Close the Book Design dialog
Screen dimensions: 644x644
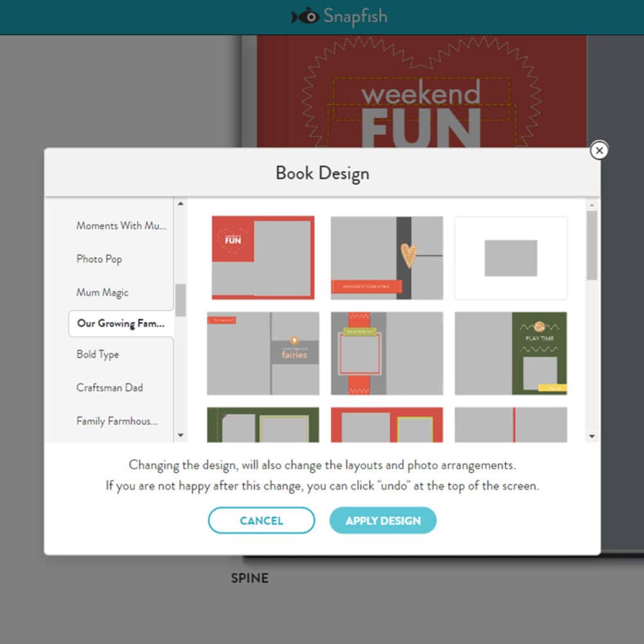point(599,150)
